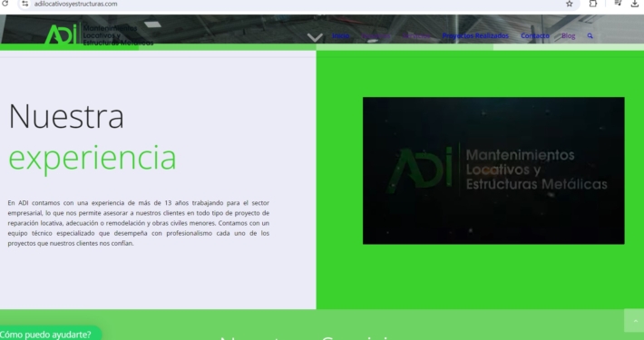Expand the white chevron arrow in the header
This screenshot has width=644, height=340.
[315, 38]
